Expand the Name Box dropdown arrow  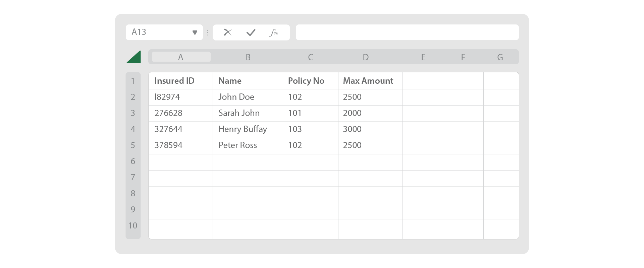coord(195,32)
